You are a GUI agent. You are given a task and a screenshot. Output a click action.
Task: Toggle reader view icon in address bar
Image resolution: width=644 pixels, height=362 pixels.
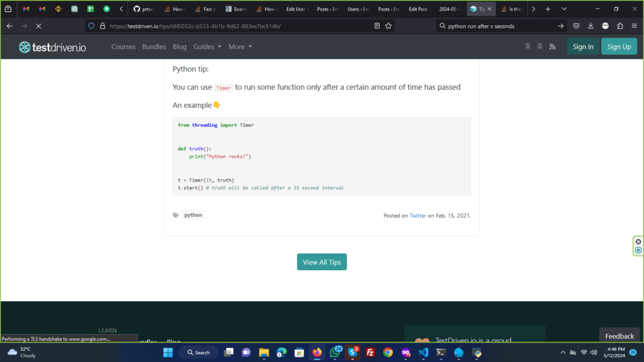pyautogui.click(x=377, y=26)
